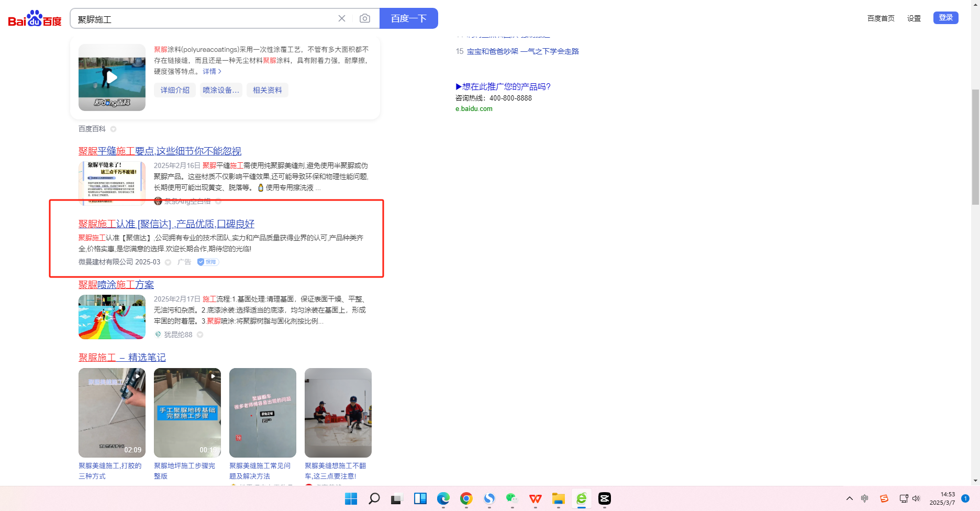Show hidden system tray icons
980x511 pixels.
850,498
